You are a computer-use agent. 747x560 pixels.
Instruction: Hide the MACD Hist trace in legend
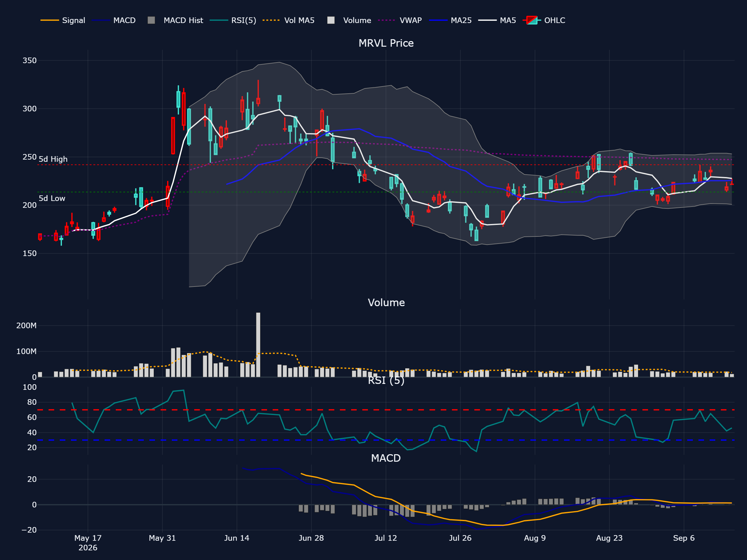click(x=175, y=20)
